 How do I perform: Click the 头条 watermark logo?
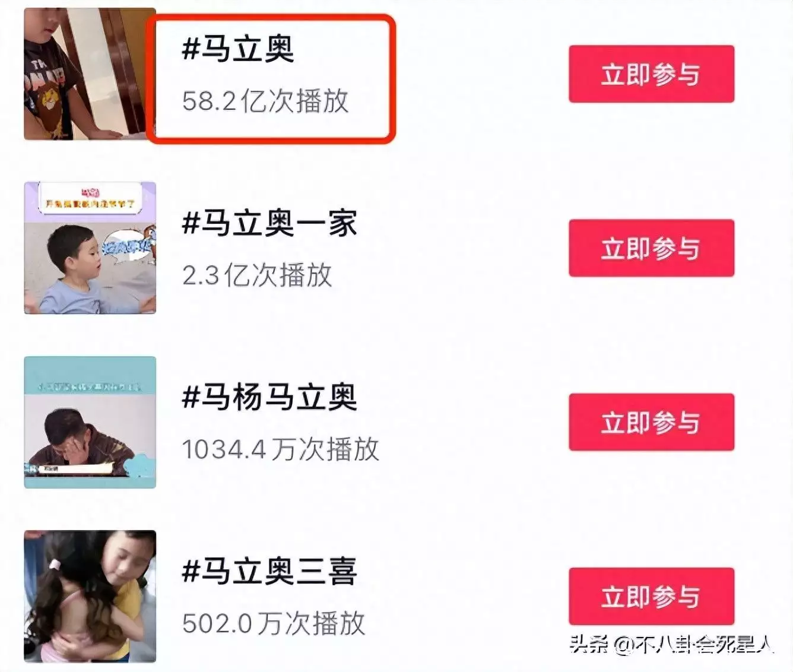589,644
